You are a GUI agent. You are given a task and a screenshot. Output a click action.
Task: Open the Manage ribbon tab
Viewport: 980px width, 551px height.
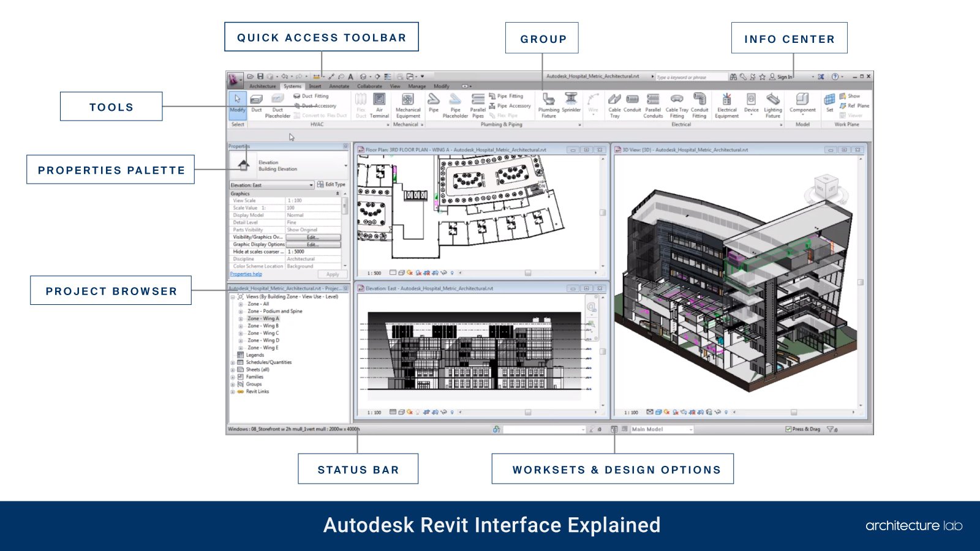point(417,86)
